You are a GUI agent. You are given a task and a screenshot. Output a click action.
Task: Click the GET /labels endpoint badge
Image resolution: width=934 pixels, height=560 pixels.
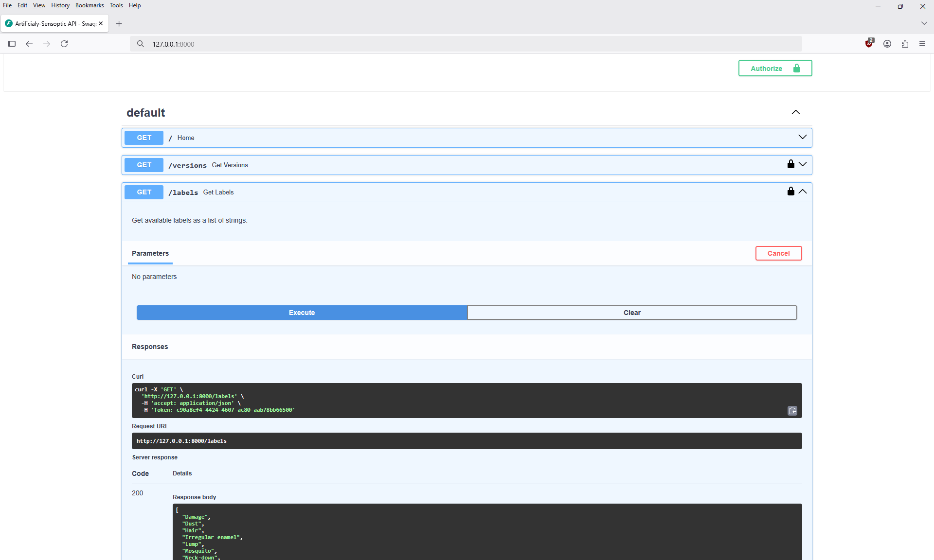tap(144, 192)
